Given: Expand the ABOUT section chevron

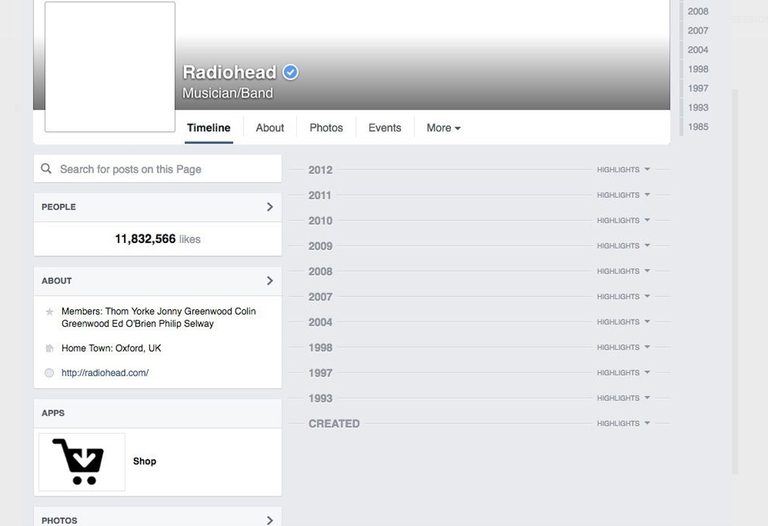Looking at the screenshot, I should [270, 281].
